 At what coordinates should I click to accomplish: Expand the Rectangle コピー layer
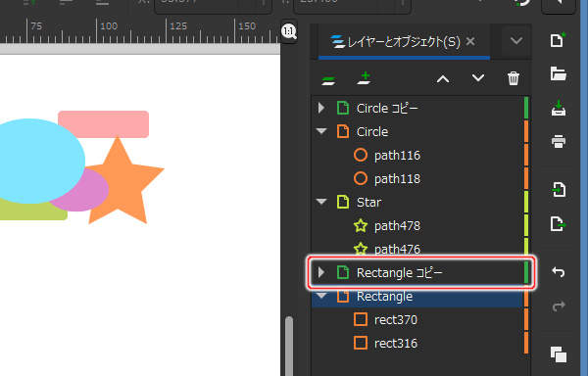(321, 272)
